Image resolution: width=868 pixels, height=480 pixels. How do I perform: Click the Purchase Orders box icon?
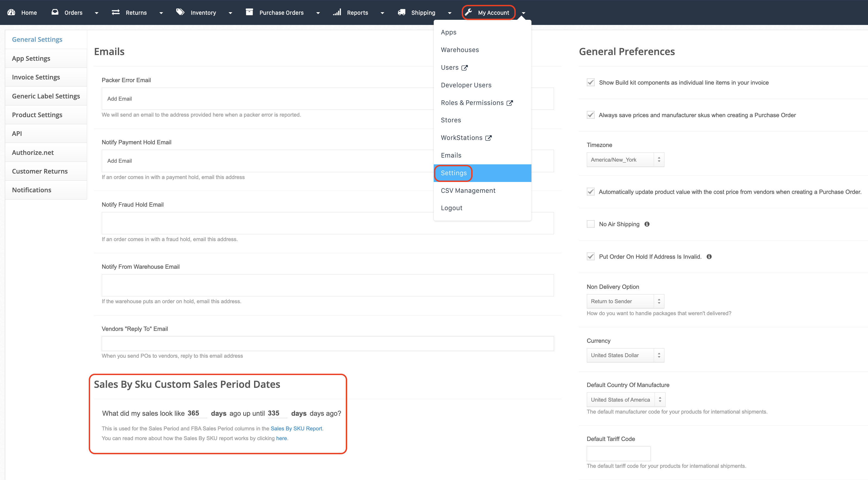[249, 12]
